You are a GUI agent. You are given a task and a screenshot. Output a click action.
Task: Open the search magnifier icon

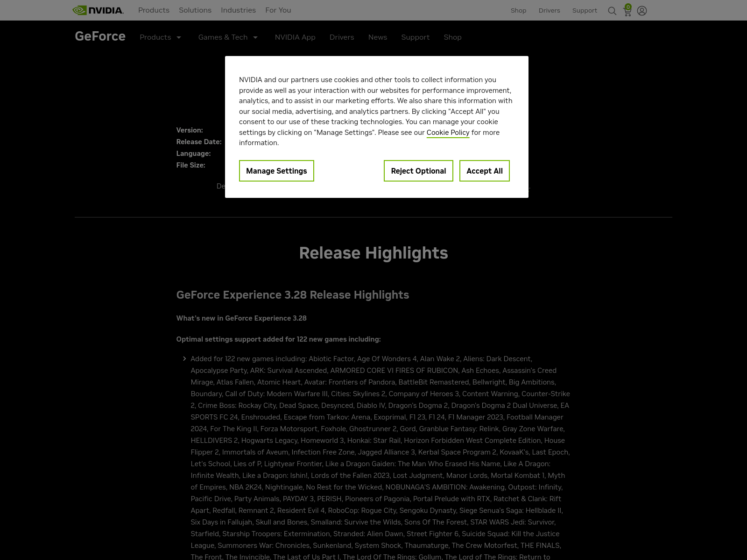612,11
